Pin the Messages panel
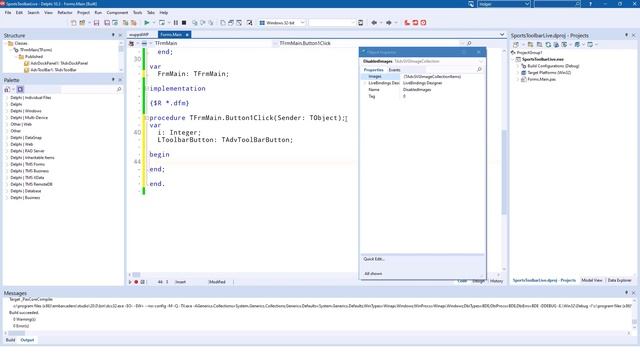 pyautogui.click(x=627, y=293)
